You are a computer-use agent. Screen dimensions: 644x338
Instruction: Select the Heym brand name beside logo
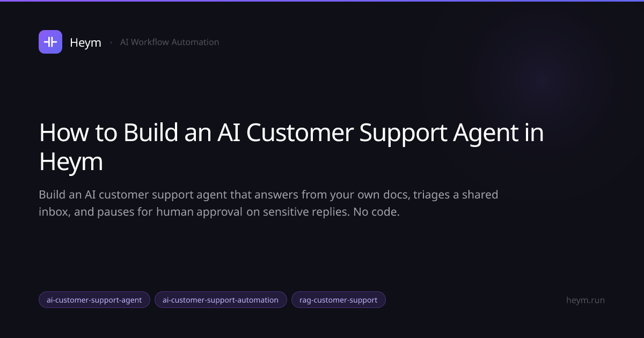coord(85,42)
